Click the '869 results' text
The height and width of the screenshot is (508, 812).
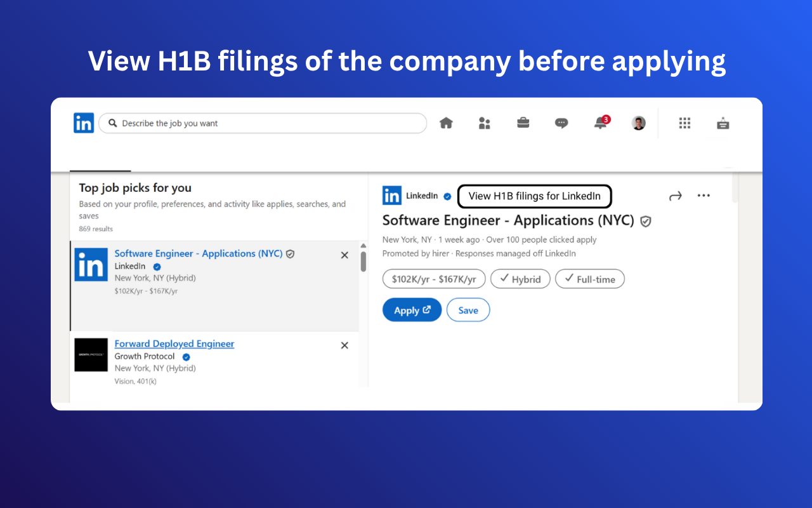click(96, 229)
